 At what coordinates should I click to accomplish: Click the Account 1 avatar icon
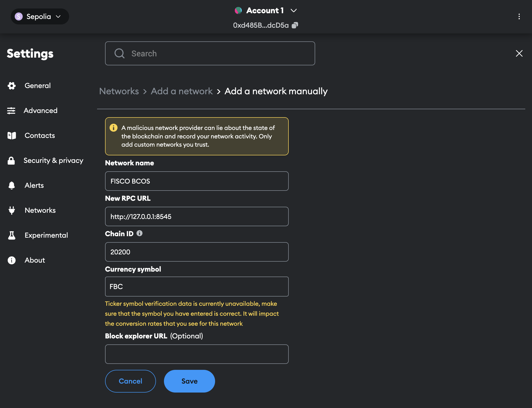tap(238, 10)
